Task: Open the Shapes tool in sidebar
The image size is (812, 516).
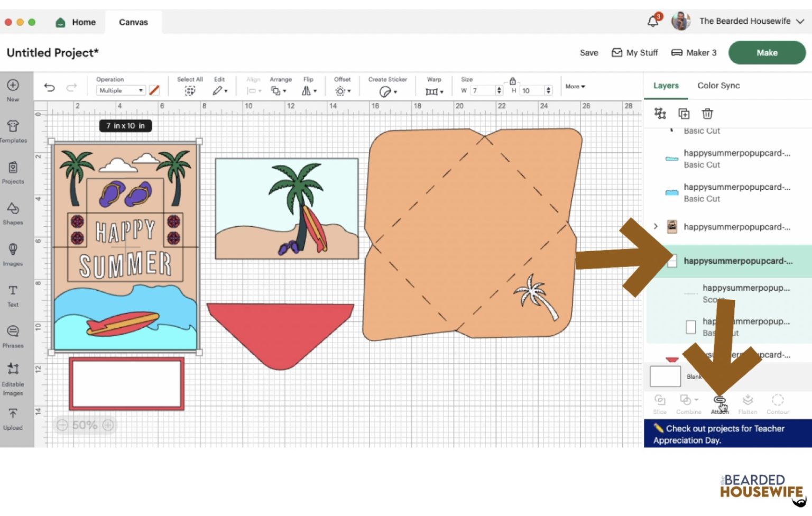Action: coord(13,212)
